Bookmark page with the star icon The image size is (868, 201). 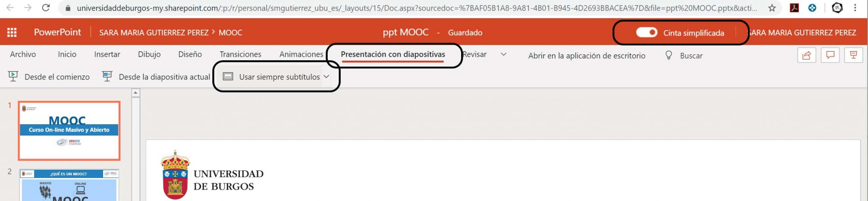pos(772,8)
